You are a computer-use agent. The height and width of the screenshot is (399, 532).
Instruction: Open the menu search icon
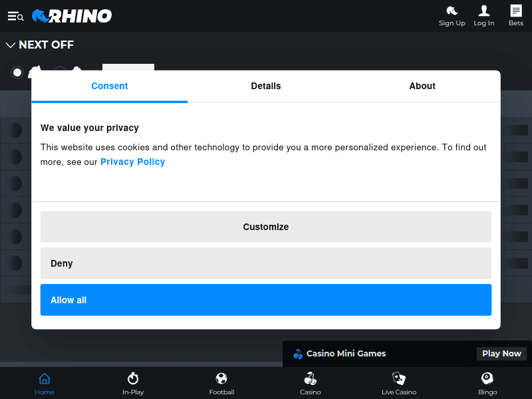pos(15,16)
